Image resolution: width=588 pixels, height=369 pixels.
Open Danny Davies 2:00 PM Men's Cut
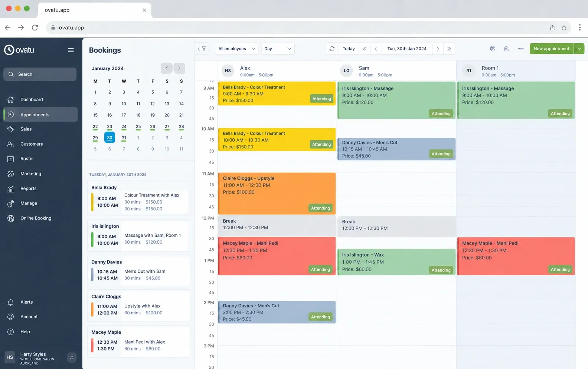tap(277, 312)
